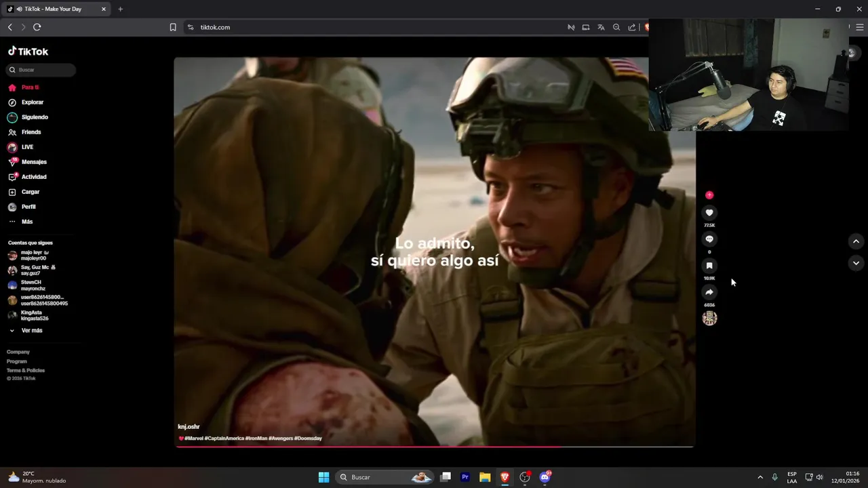868x488 pixels.
Task: Save the video with bookmark icon
Action: click(709, 266)
